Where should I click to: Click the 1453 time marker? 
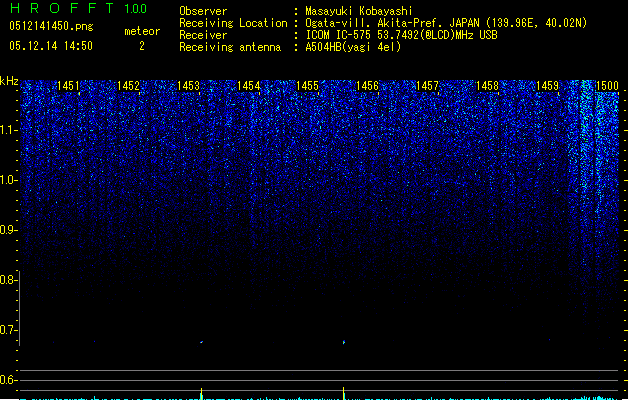click(x=188, y=86)
